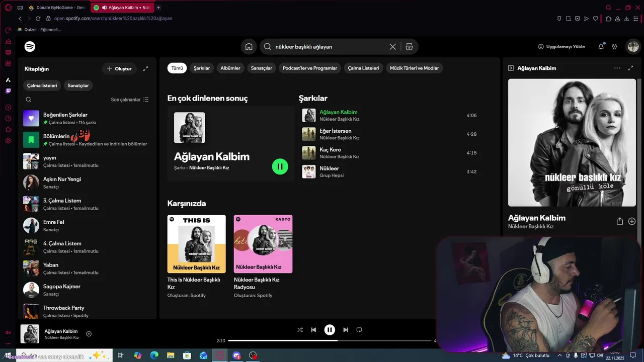The image size is (644, 362).
Task: Open Aşkın Nur Yengi artist
Action: point(87,183)
